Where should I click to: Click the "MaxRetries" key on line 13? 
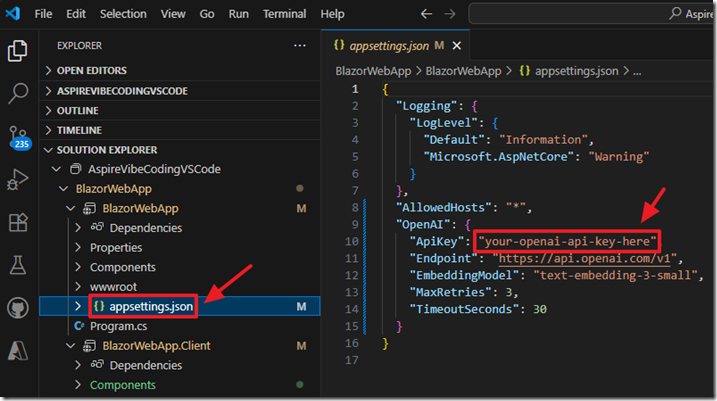[450, 292]
